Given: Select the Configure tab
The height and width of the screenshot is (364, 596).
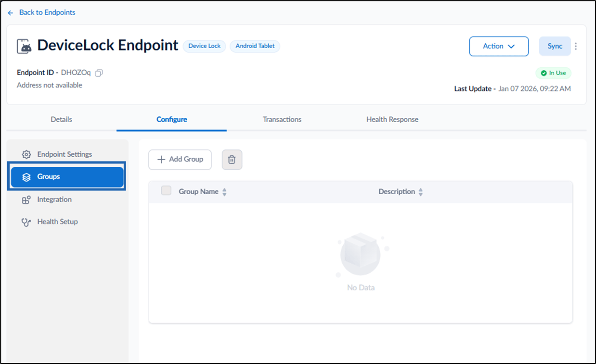Looking at the screenshot, I should coord(172,119).
